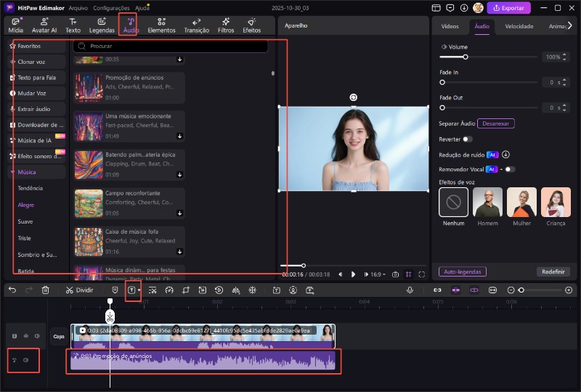The image size is (581, 392).
Task: Select the Tendência music category
Action: click(30, 188)
